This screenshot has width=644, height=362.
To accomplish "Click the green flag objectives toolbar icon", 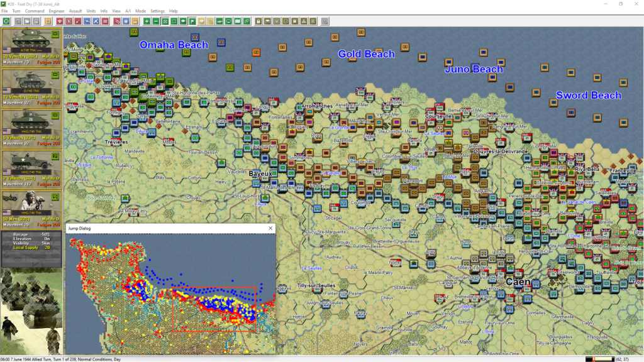I will 192,21.
